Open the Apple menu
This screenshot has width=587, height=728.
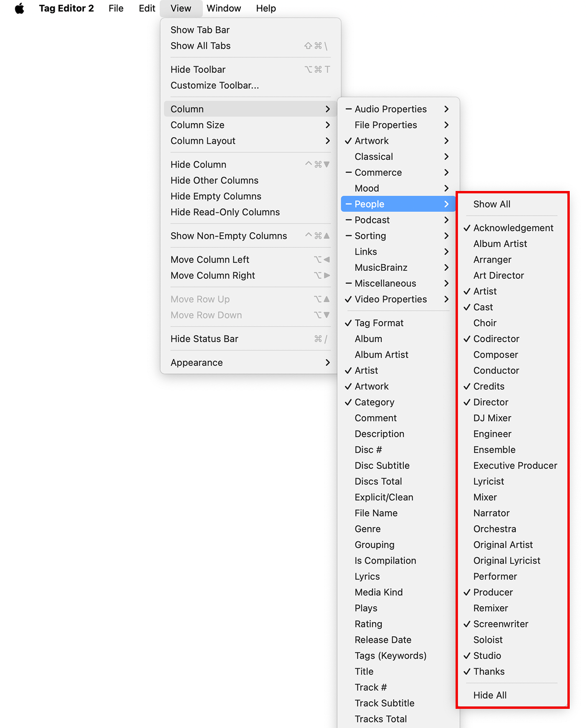(x=19, y=8)
